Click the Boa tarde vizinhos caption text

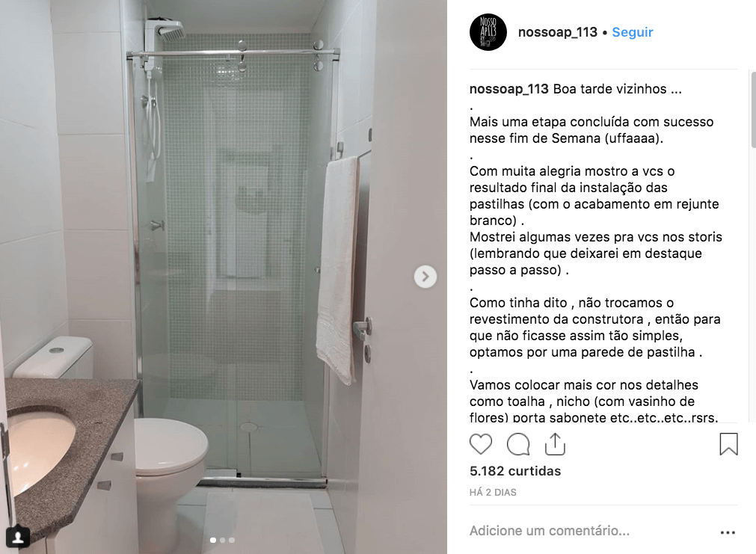coord(617,89)
